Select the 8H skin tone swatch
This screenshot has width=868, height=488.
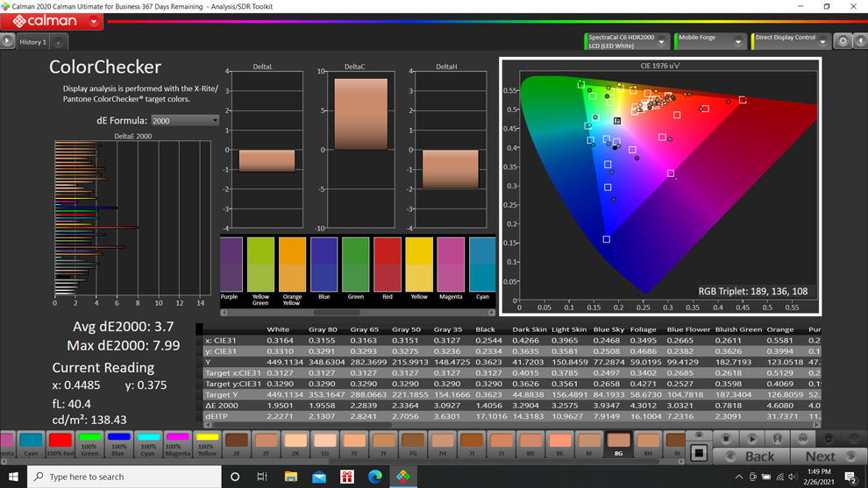[x=648, y=444]
